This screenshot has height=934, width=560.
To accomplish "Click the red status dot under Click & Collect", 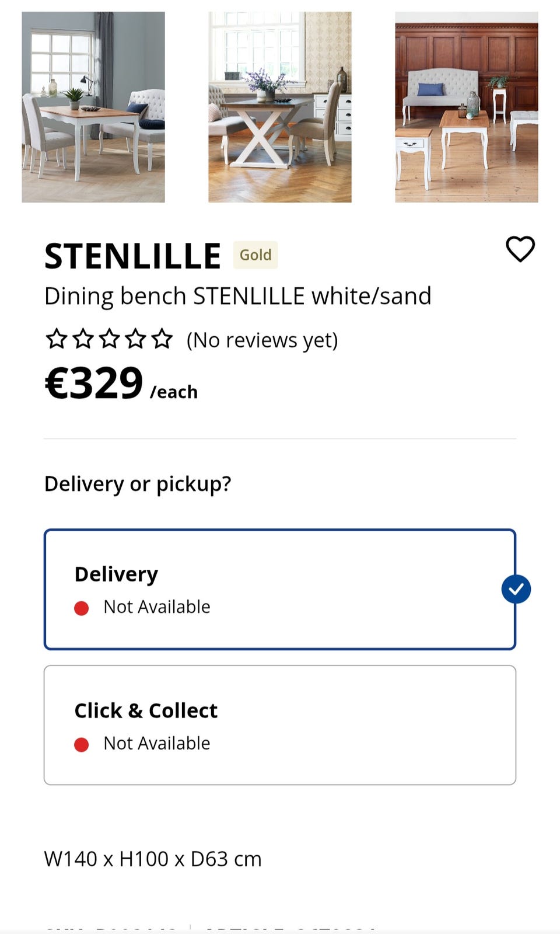I will [82, 744].
